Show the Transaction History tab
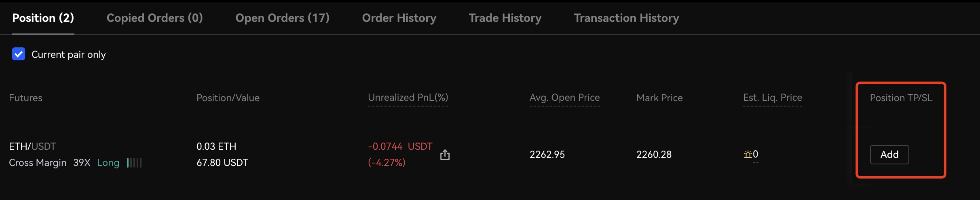This screenshot has height=200, width=980. tap(626, 18)
